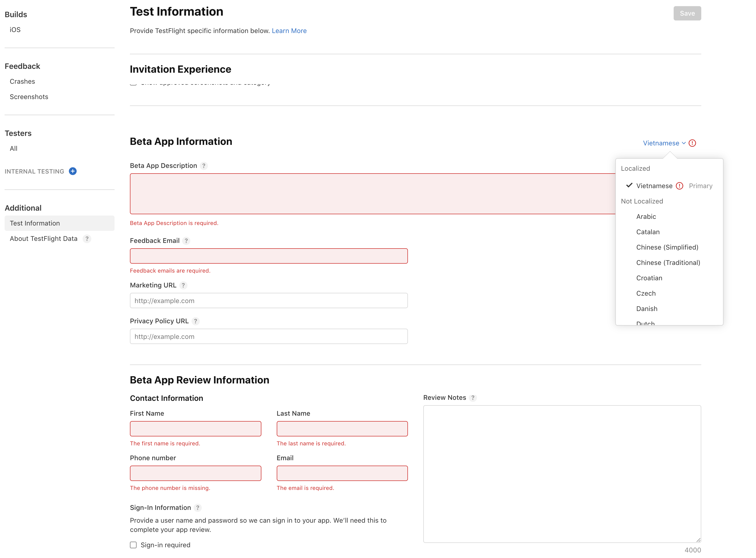Click help icon next to Sign-In Information
The height and width of the screenshot is (558, 756).
coord(198,508)
